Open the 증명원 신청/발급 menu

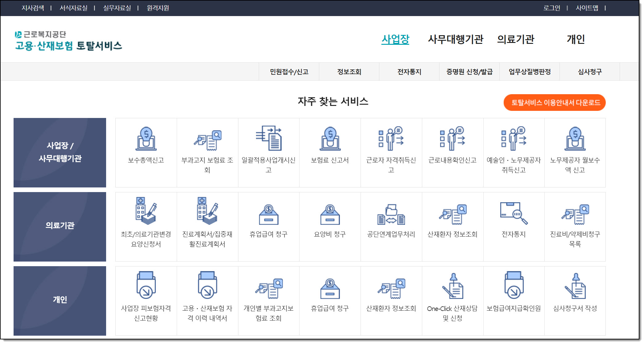click(469, 72)
